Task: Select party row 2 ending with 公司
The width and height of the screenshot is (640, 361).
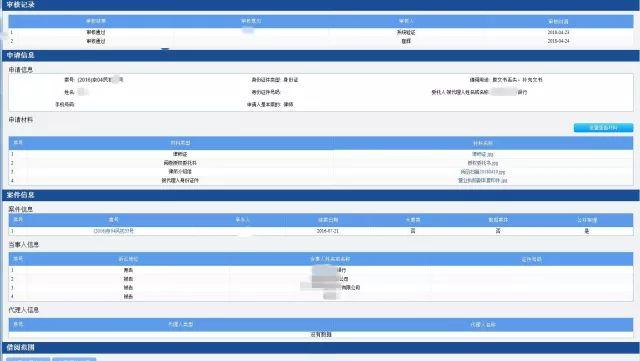Action: tap(321, 279)
